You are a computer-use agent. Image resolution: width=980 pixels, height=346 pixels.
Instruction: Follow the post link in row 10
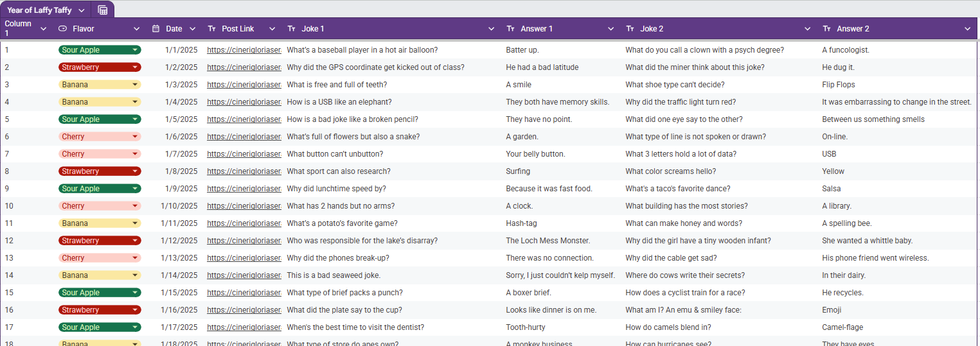(244, 206)
